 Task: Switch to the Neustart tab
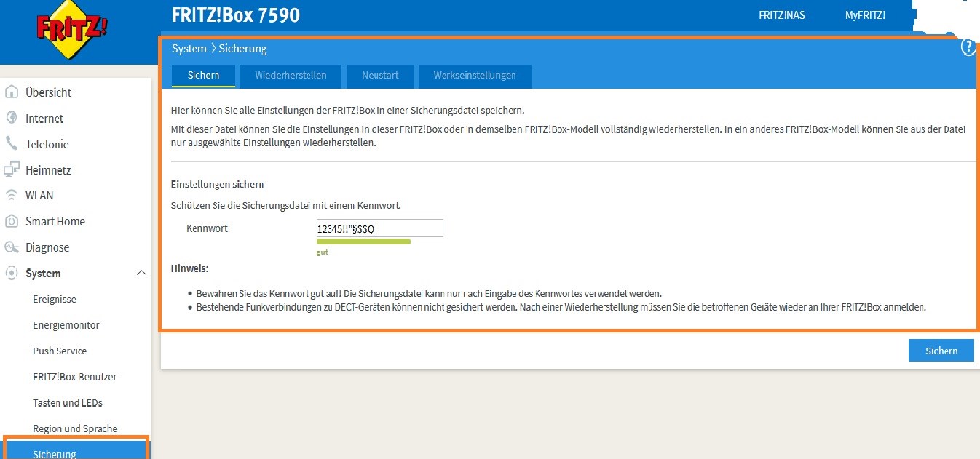click(379, 76)
